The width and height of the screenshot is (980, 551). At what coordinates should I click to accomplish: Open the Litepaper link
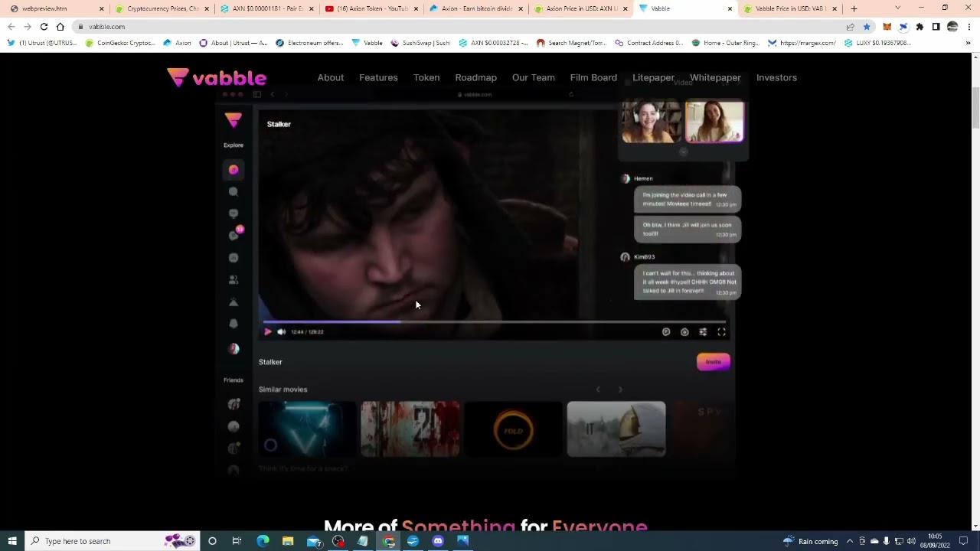(653, 77)
